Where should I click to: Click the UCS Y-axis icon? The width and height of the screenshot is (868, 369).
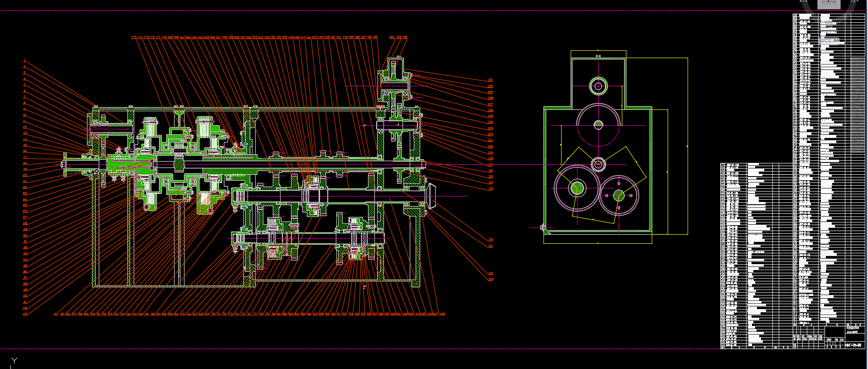14,361
